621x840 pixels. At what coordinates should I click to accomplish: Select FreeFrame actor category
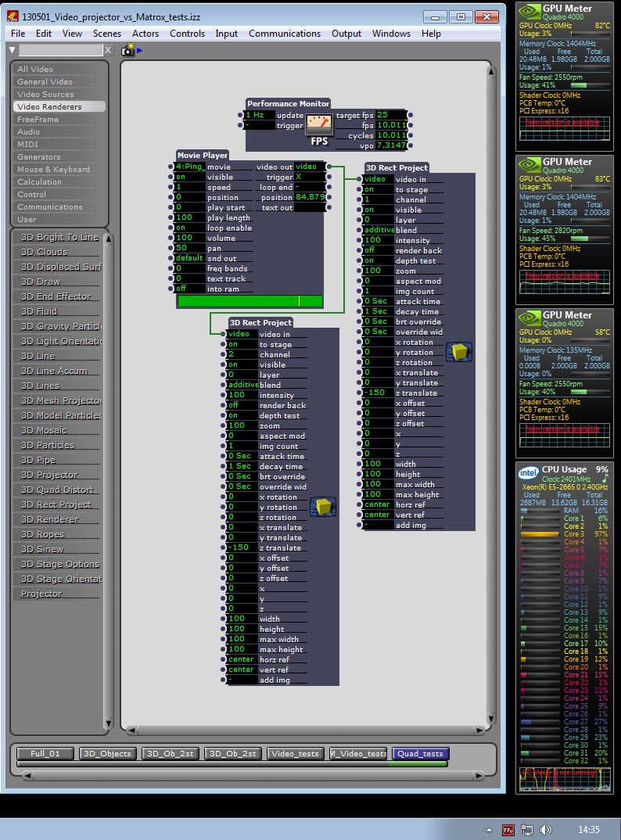[59, 119]
